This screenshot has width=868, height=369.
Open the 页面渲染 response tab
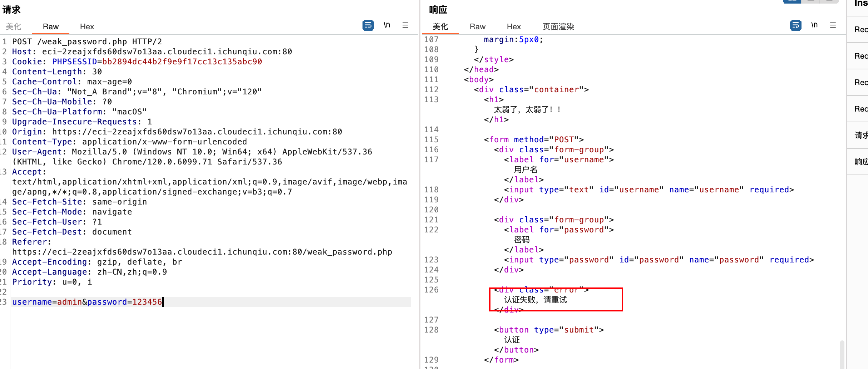(x=558, y=27)
